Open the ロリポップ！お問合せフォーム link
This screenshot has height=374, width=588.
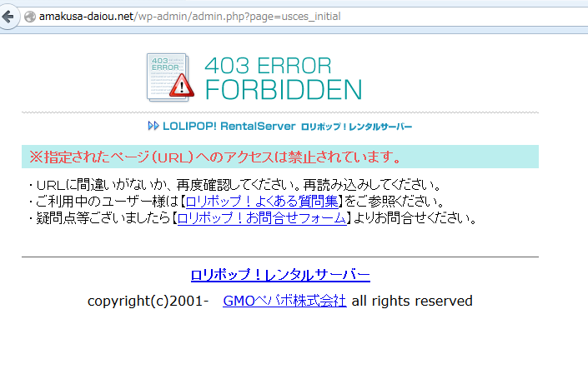[x=262, y=218]
